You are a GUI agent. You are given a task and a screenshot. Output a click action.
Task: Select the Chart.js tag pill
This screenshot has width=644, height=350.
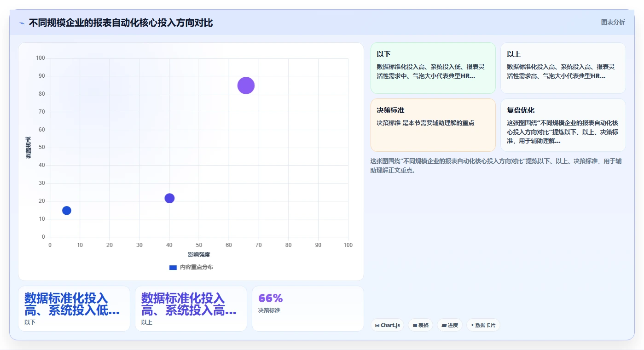pos(387,325)
